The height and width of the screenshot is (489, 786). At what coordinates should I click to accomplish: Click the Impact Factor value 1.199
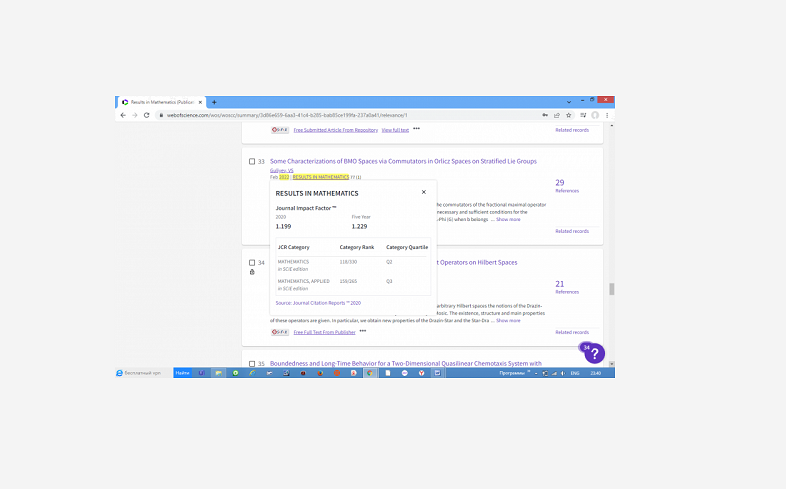[x=283, y=226]
